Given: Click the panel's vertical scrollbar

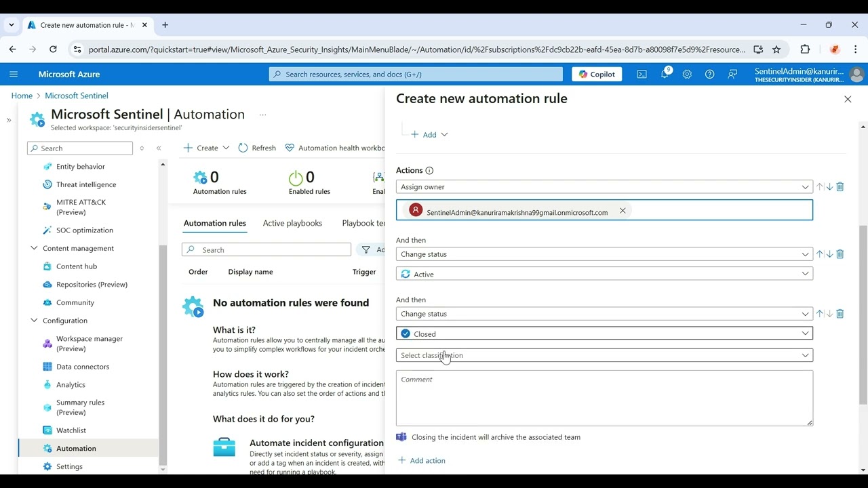Looking at the screenshot, I should (863, 314).
